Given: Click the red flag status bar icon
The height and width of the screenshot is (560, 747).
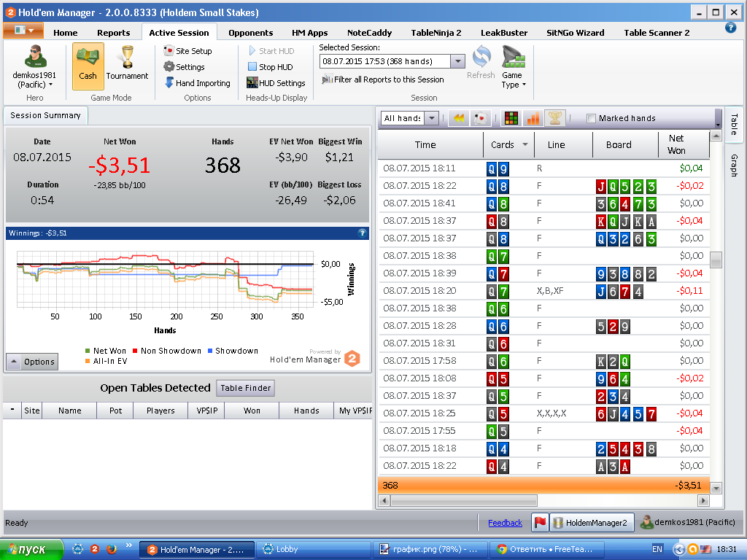Looking at the screenshot, I should click(x=540, y=522).
